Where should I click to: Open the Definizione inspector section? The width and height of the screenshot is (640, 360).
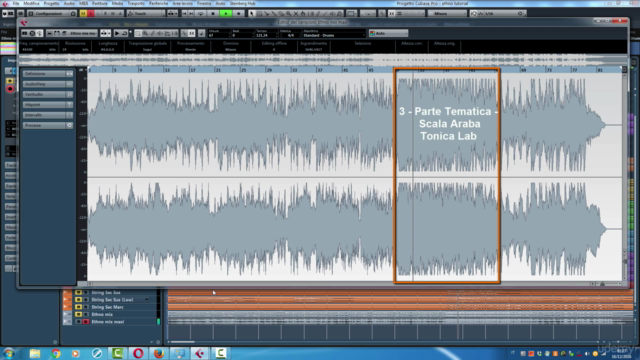pyautogui.click(x=48, y=73)
